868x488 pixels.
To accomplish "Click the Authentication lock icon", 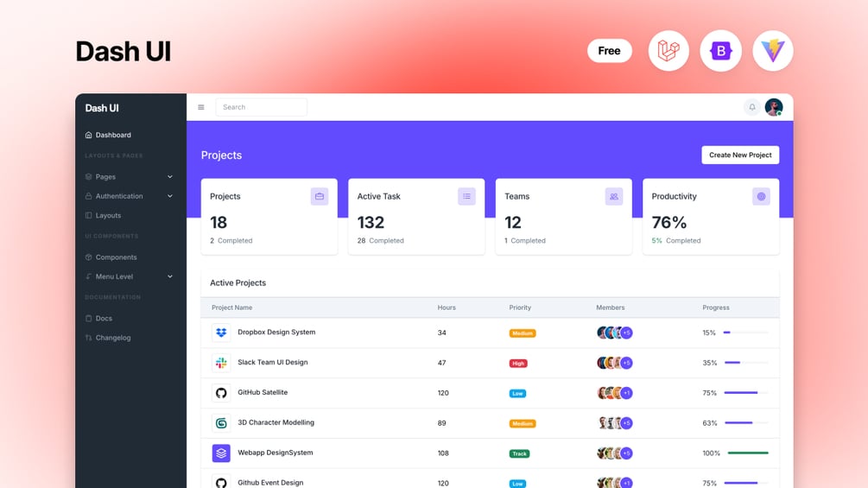I will point(89,196).
